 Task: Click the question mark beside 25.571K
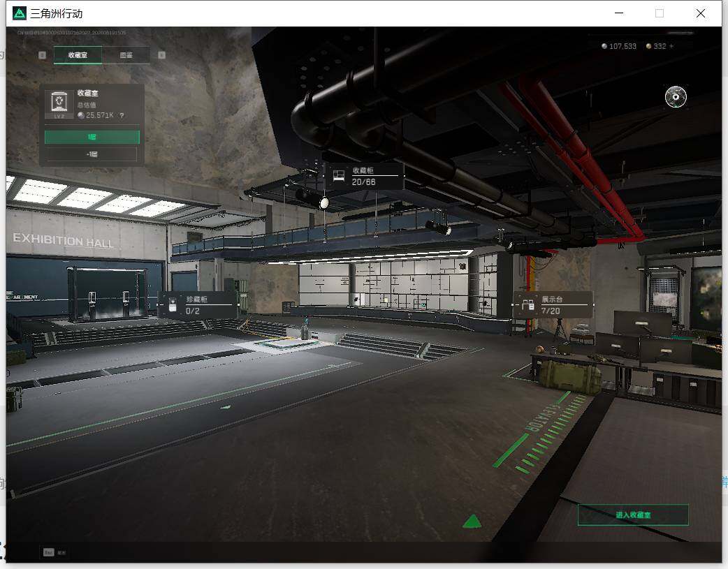coord(122,116)
